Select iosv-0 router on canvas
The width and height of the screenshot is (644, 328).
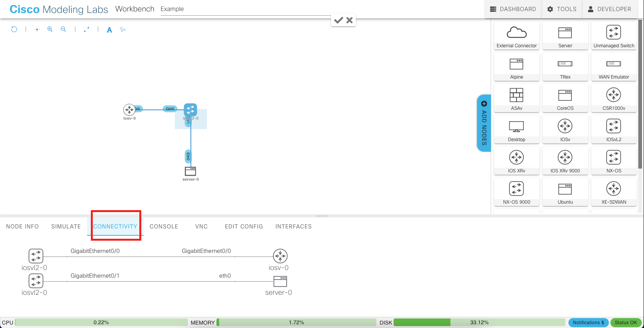129,110
